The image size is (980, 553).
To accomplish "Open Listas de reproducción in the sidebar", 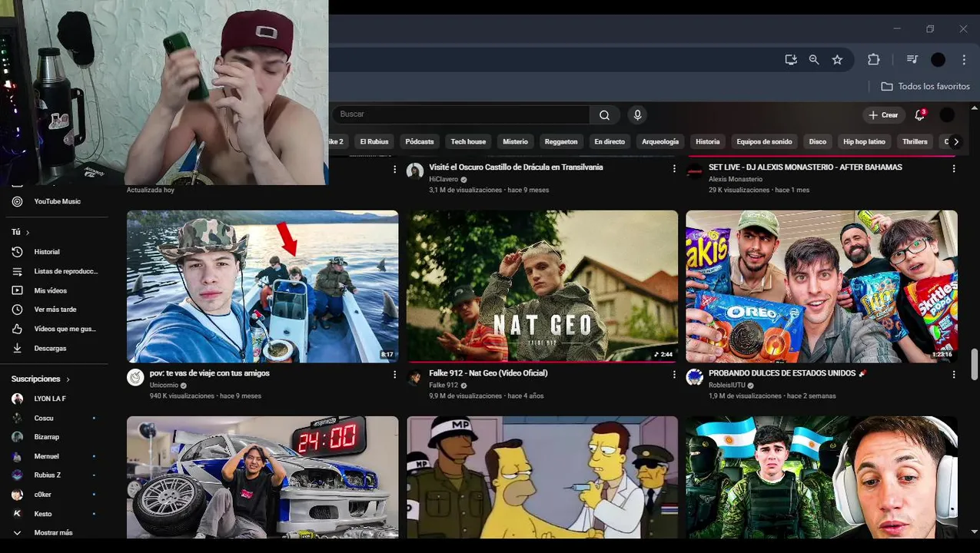I will (x=54, y=271).
